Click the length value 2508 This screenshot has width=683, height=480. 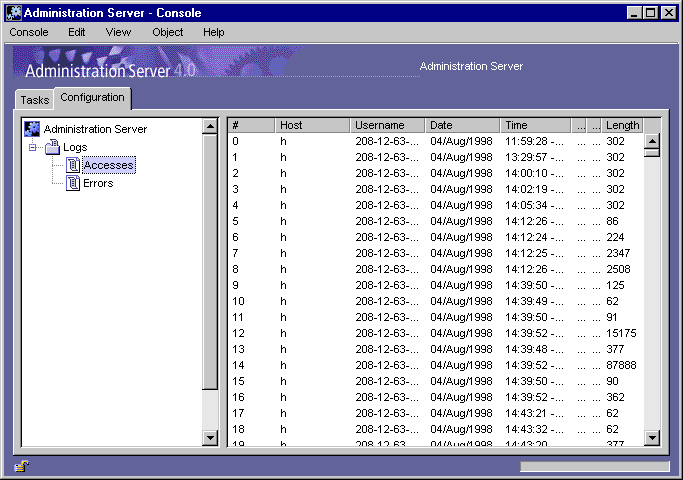pyautogui.click(x=618, y=269)
